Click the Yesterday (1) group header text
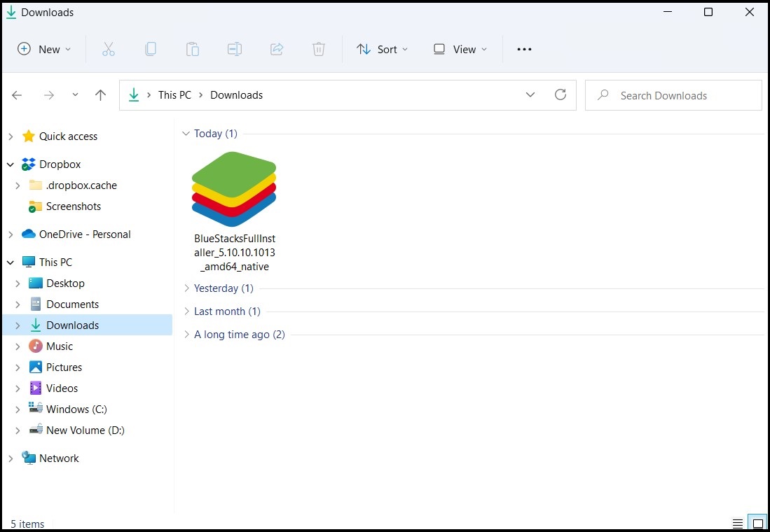 tap(224, 288)
